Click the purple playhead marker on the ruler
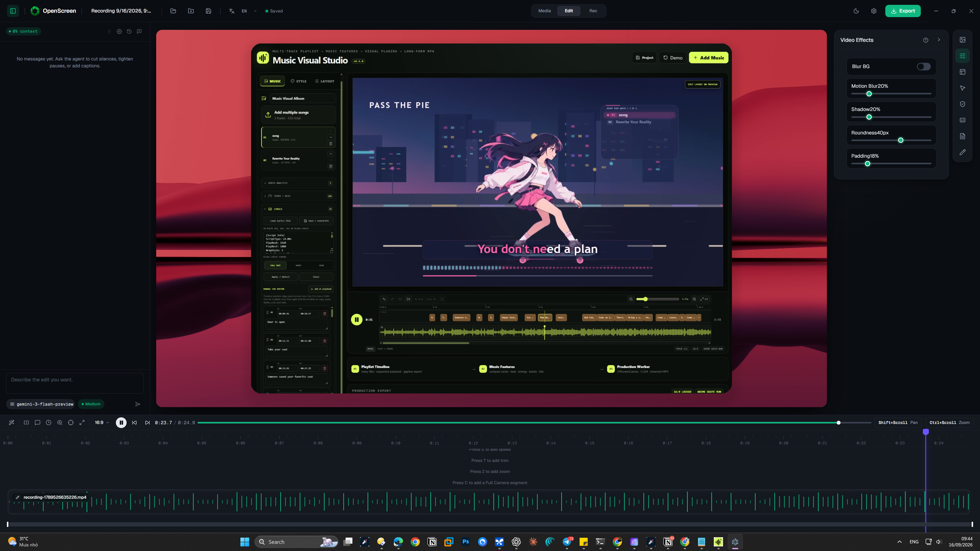Image resolution: width=980 pixels, height=551 pixels. click(926, 432)
